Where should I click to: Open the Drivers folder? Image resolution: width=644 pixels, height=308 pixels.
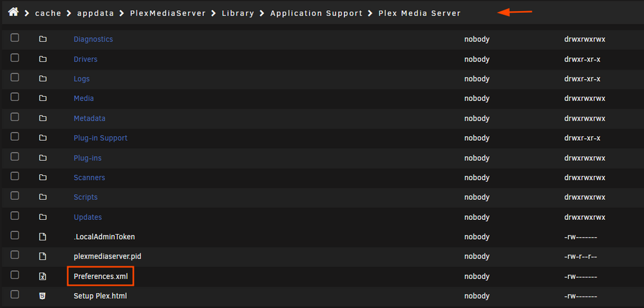click(86, 59)
